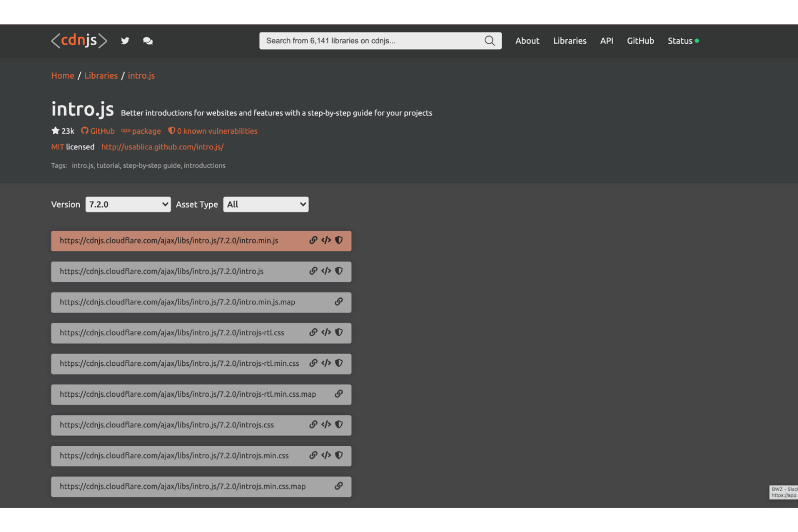Image resolution: width=798 pixels, height=532 pixels.
Task: Copy SRI shield icon for introjs.css
Action: (339, 425)
